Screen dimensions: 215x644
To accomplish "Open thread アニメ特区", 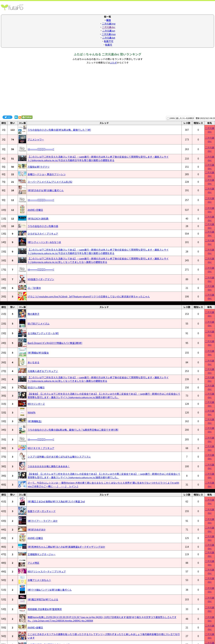I will [x=33, y=563].
